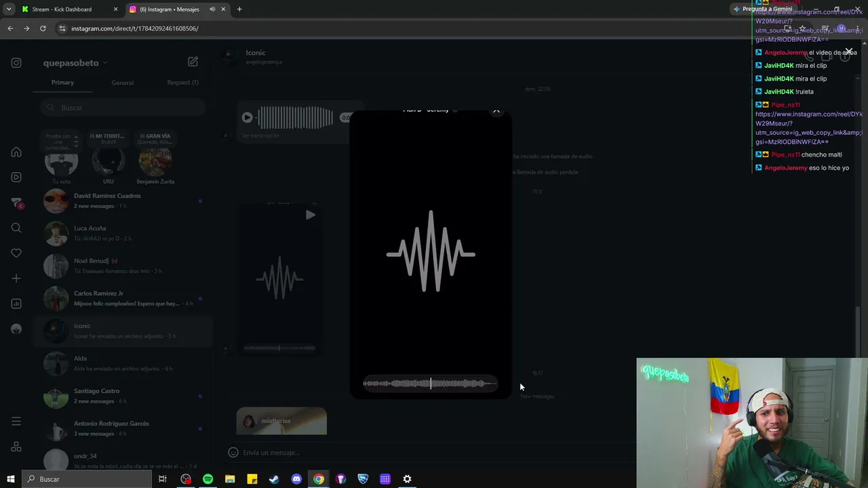Open Notifications heart icon
Image resolution: width=868 pixels, height=488 pixels.
click(16, 253)
